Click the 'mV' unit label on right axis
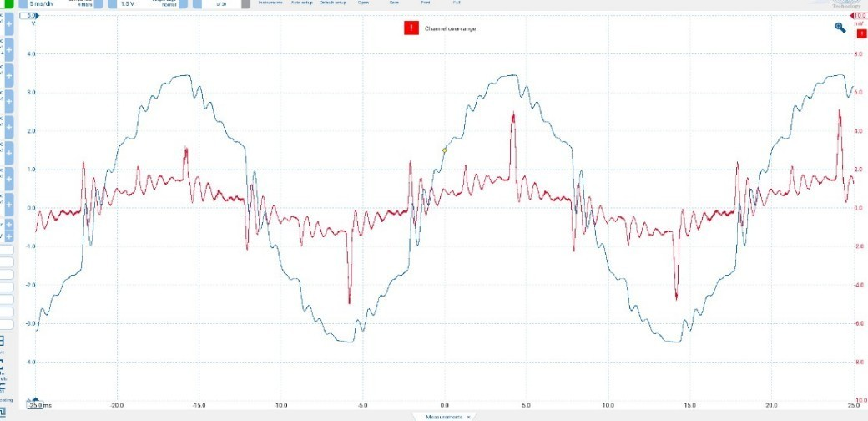Viewport: 868px width, 421px height. point(858,23)
